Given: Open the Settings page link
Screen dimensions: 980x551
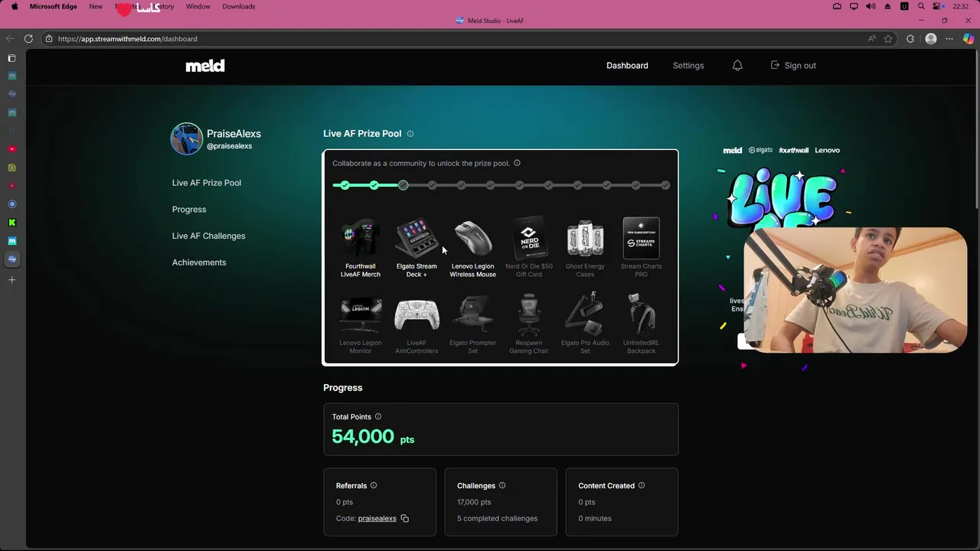Looking at the screenshot, I should [688, 66].
